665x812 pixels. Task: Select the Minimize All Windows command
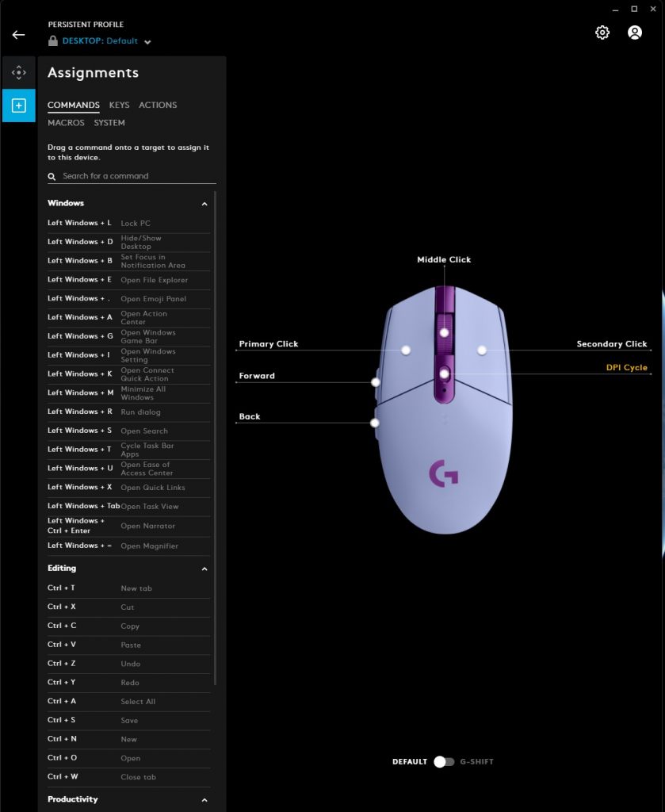click(x=129, y=393)
